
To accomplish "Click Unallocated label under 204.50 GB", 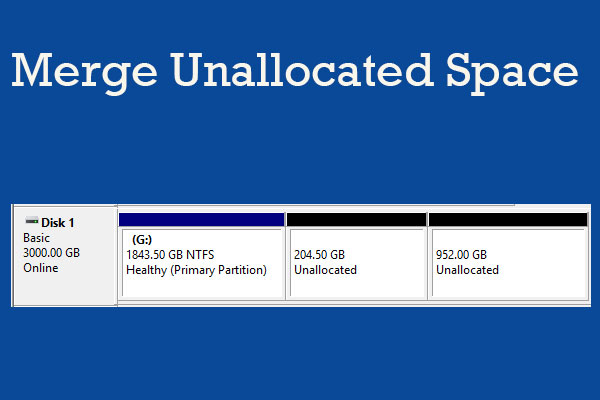I will pos(325,270).
